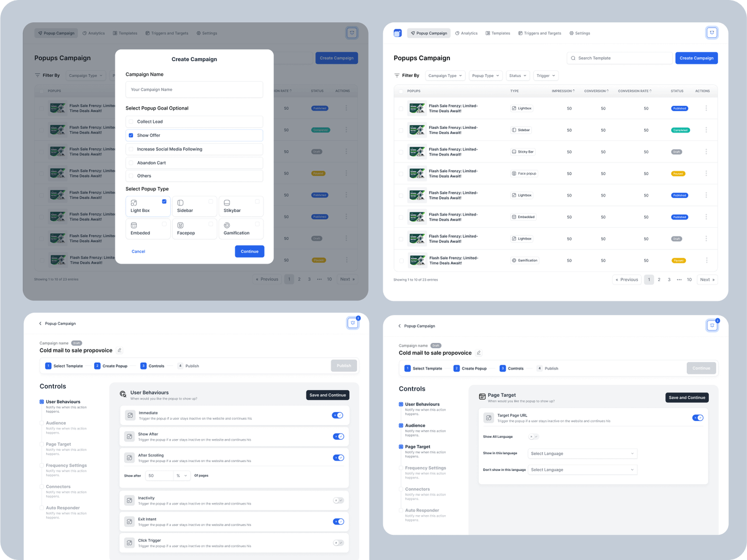747x560 pixels.
Task: Click the notification bell with badge in bottom-left panel
Action: (x=353, y=323)
